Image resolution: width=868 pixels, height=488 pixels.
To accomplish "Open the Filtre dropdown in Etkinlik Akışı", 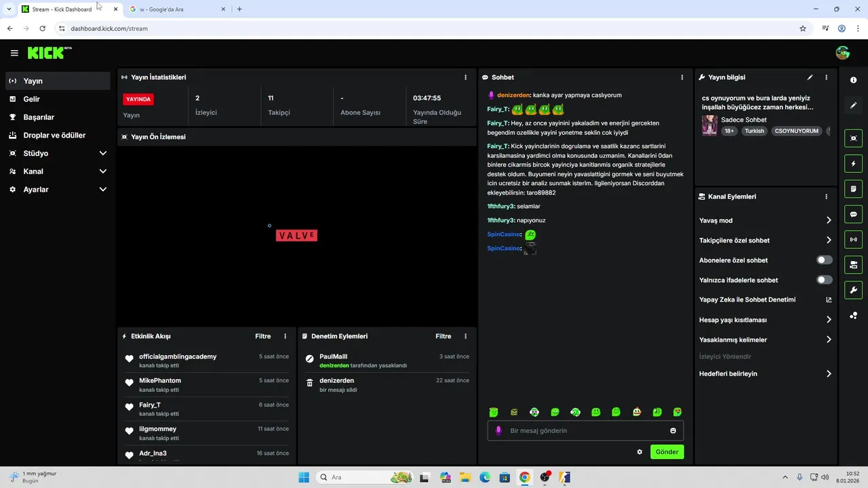I will tap(262, 336).
